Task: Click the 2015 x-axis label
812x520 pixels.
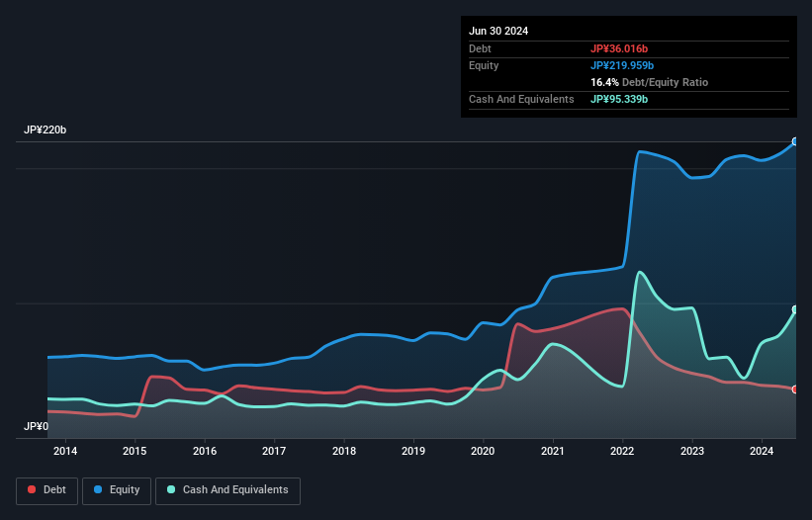Action: tap(135, 451)
